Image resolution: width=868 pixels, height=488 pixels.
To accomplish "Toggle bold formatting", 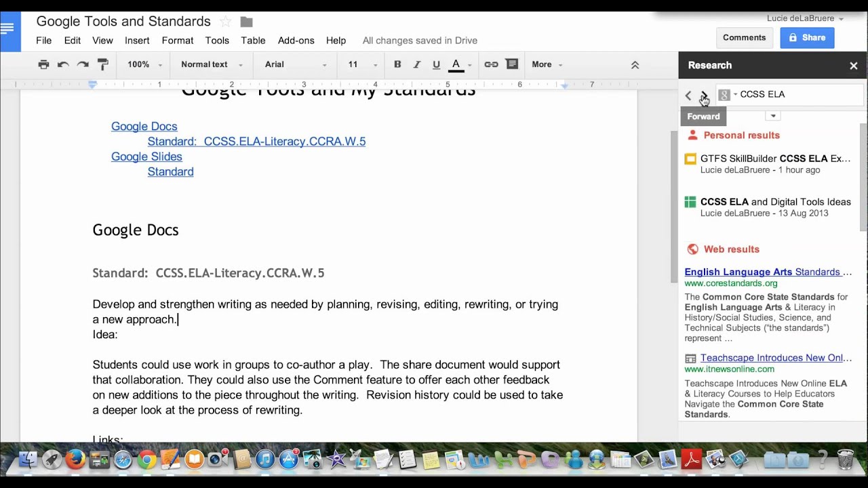I will [397, 64].
